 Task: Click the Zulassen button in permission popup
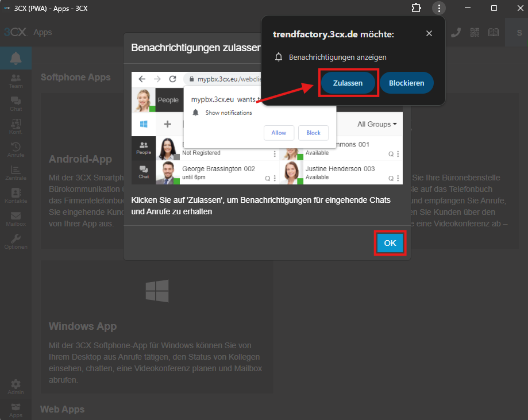point(348,83)
